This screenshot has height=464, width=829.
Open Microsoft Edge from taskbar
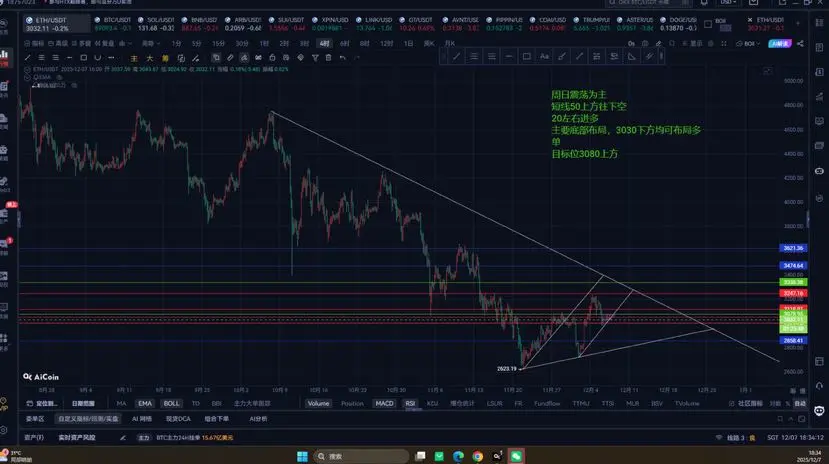coord(458,456)
